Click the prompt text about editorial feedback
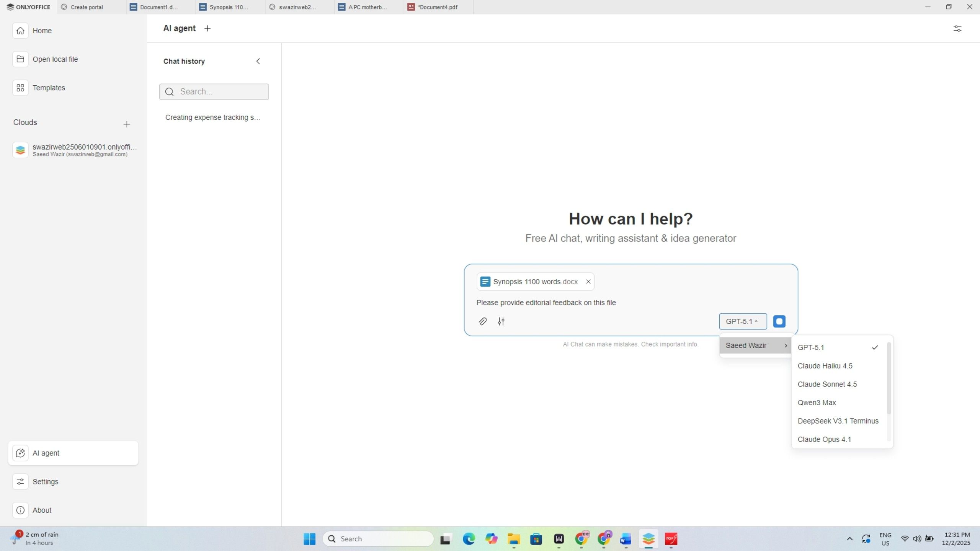This screenshot has width=980, height=551. pos(546,303)
